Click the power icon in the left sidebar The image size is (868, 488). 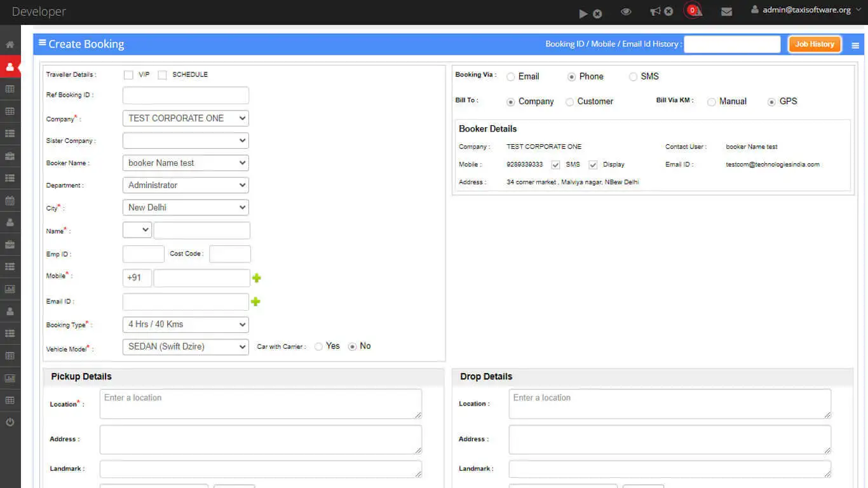click(x=10, y=422)
